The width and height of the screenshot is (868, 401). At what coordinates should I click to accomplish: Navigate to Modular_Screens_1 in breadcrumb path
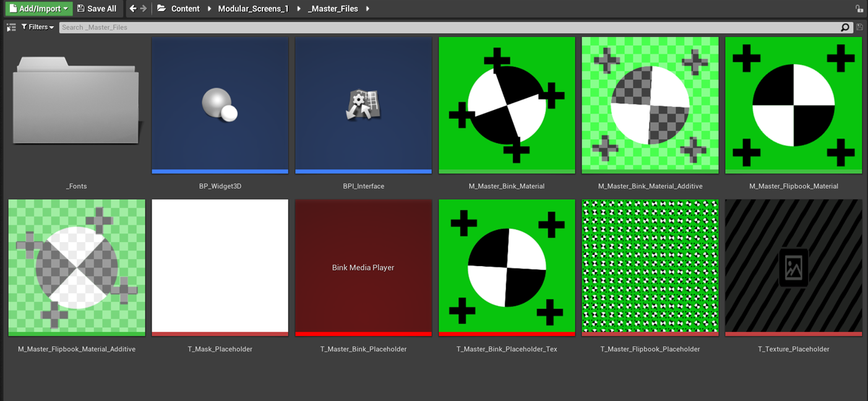tap(253, 9)
